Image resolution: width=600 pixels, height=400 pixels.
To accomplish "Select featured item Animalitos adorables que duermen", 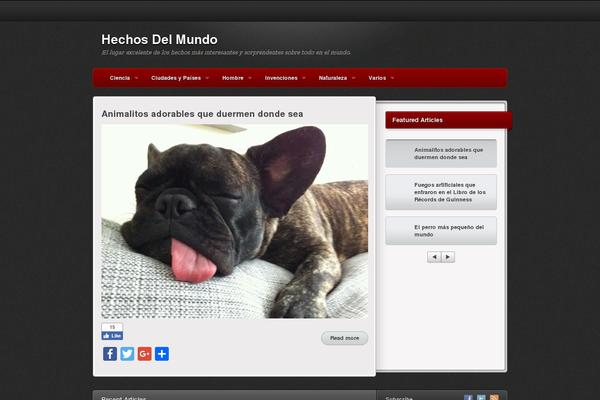I will click(441, 153).
